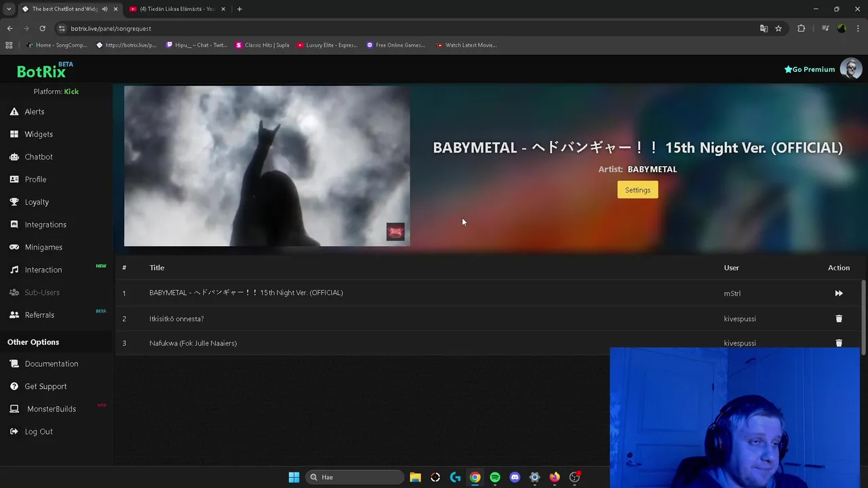Open the Referrals page
The height and width of the screenshot is (488, 868).
(39, 315)
